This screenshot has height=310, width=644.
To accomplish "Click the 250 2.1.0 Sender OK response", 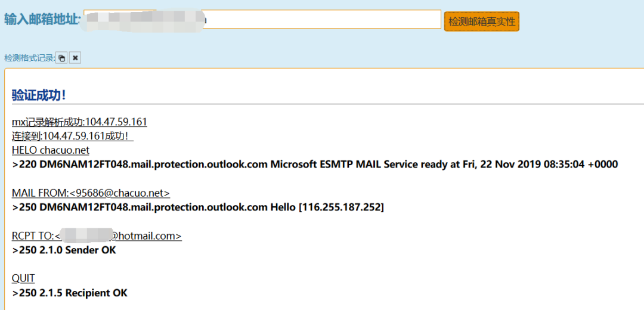I will pyautogui.click(x=64, y=250).
